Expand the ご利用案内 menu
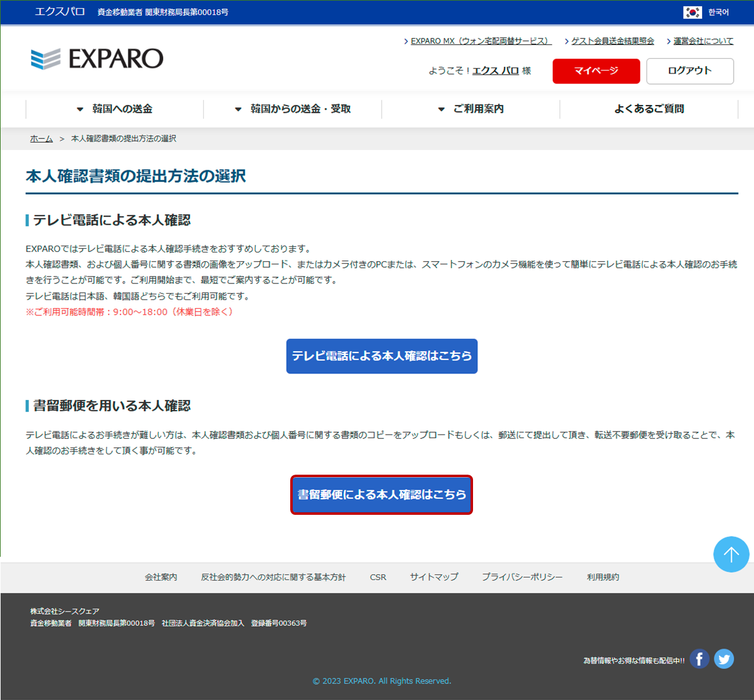The image size is (754, 700). [x=471, y=109]
